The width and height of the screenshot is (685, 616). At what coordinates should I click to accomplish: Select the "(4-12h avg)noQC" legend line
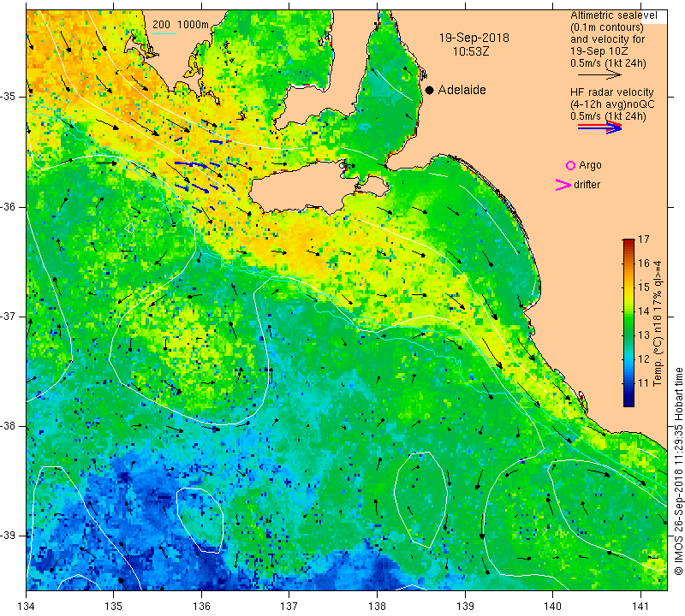[612, 104]
